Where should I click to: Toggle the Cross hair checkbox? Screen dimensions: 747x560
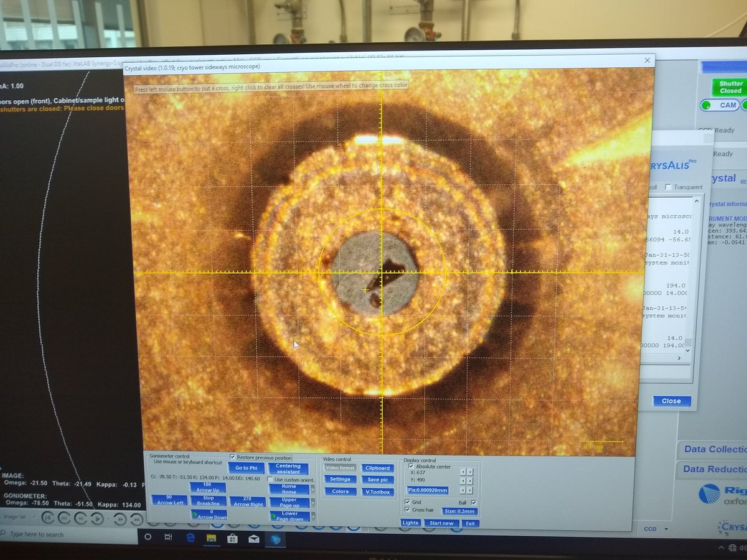[407, 510]
